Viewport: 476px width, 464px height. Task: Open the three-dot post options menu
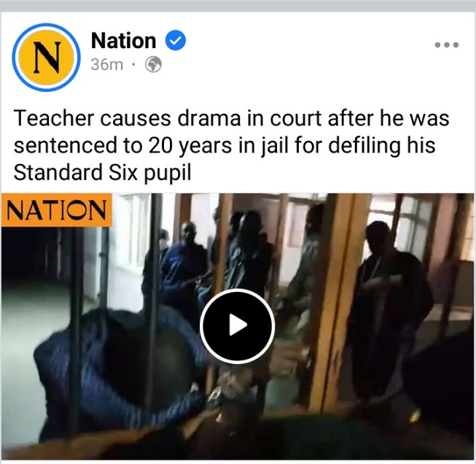(x=447, y=45)
